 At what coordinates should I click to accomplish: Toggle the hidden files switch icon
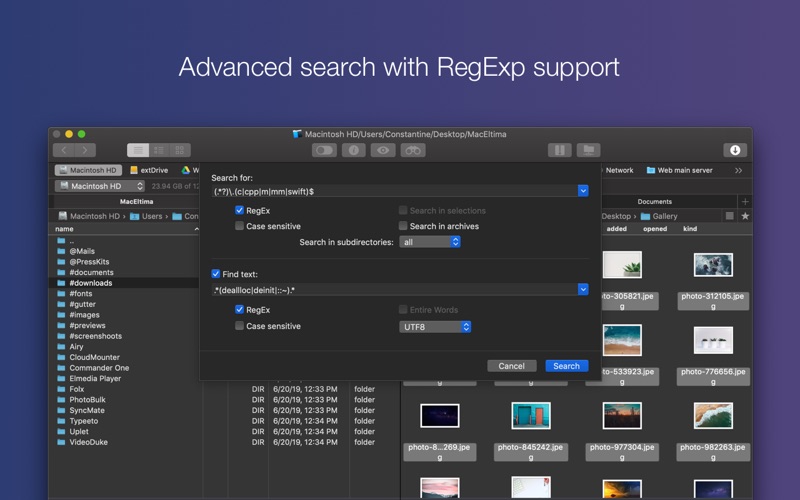(x=323, y=150)
